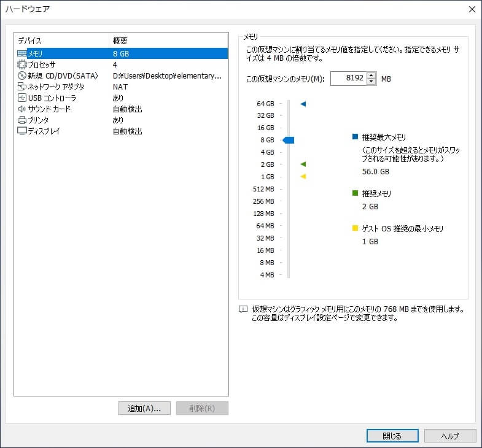This screenshot has width=482, height=448.
Task: Click the Memory device icon
Action: point(22,54)
